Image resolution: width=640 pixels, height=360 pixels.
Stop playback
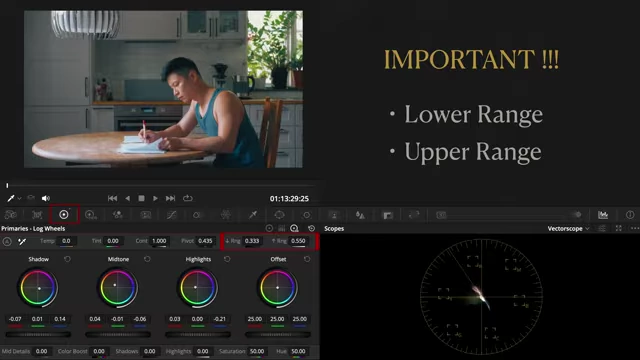pos(141,198)
